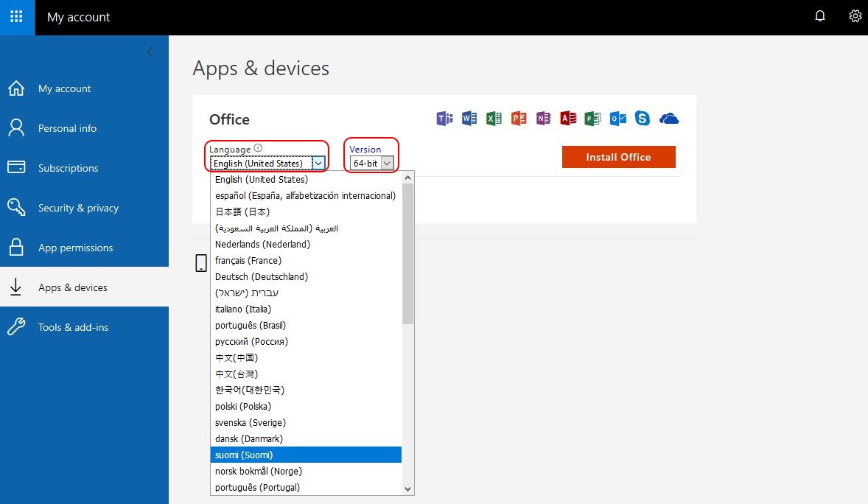Click the My account header title
This screenshot has width=868, height=504.
[x=79, y=17]
